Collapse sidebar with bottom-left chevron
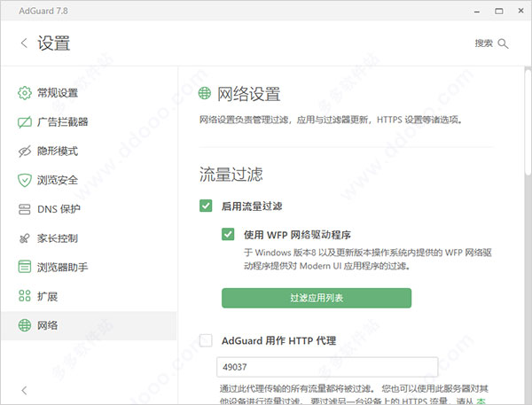The image size is (532, 405). click(x=24, y=391)
